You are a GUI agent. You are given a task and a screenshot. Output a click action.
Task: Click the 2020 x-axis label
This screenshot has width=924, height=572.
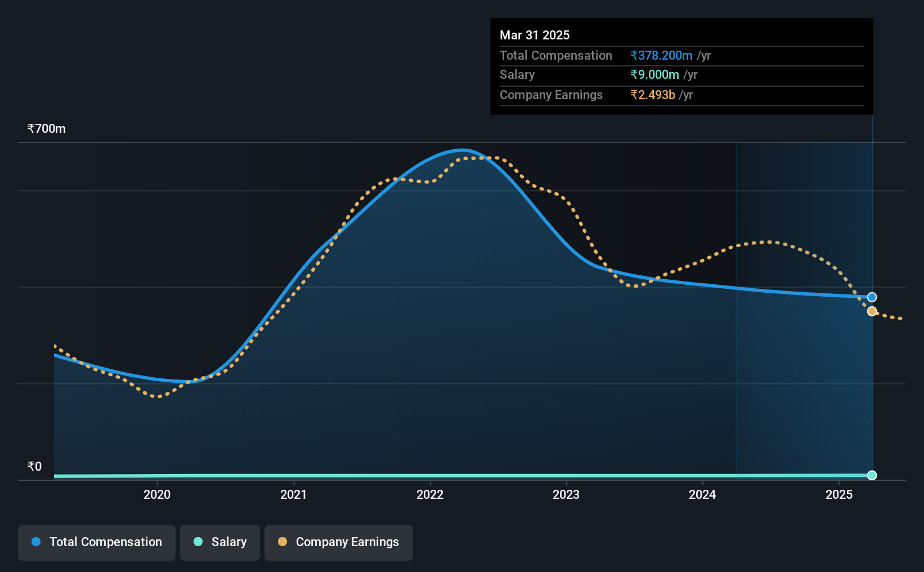[157, 494]
